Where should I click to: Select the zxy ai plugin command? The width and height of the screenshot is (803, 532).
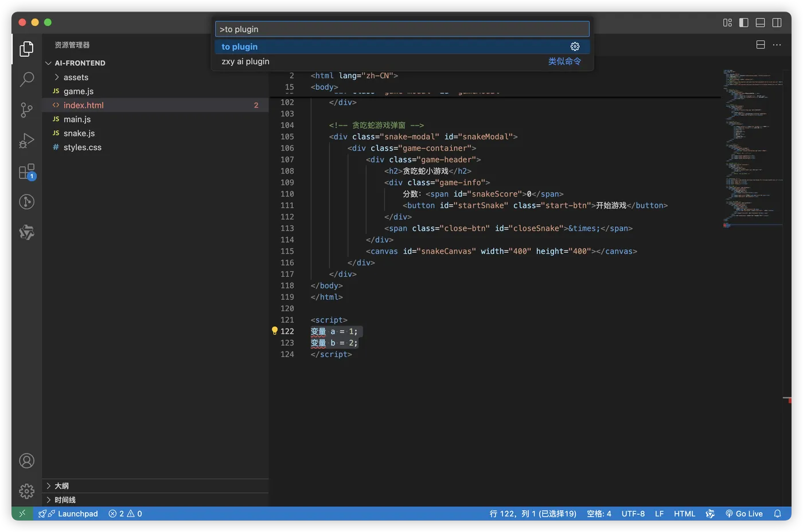click(x=245, y=61)
